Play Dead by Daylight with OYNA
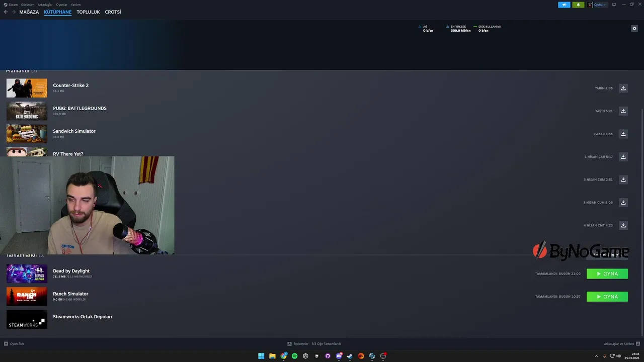 [607, 274]
